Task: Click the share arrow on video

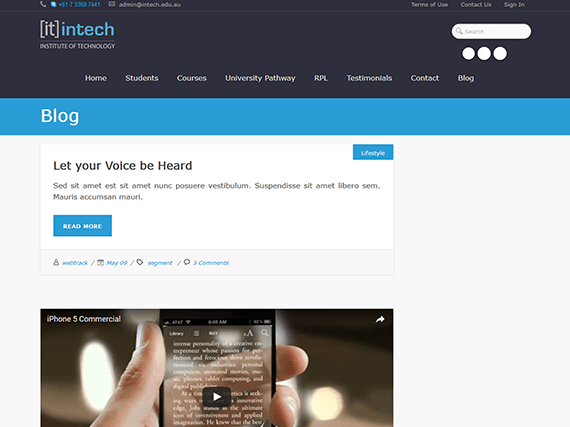Action: click(x=380, y=319)
